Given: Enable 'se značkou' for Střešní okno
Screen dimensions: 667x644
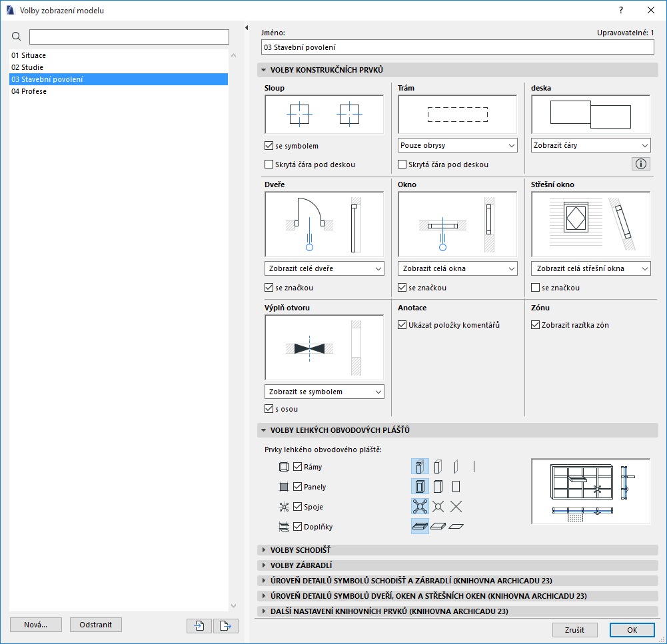Looking at the screenshot, I should click(535, 287).
